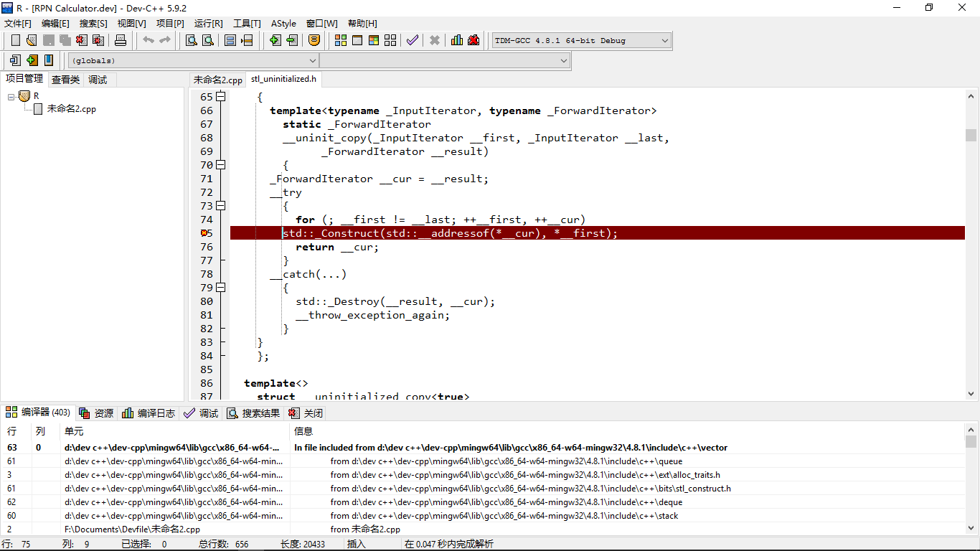Click the Undo arrow icon
Viewport: 980px width, 551px height.
(149, 40)
